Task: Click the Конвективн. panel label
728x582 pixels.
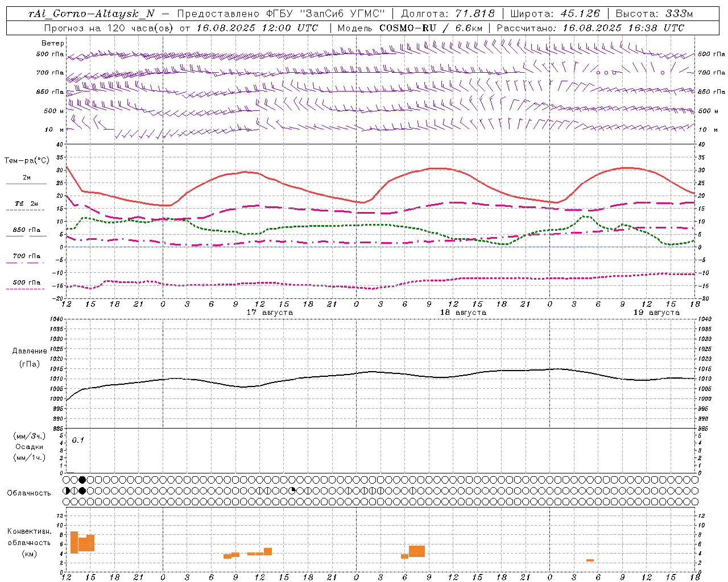Action: 29,531
